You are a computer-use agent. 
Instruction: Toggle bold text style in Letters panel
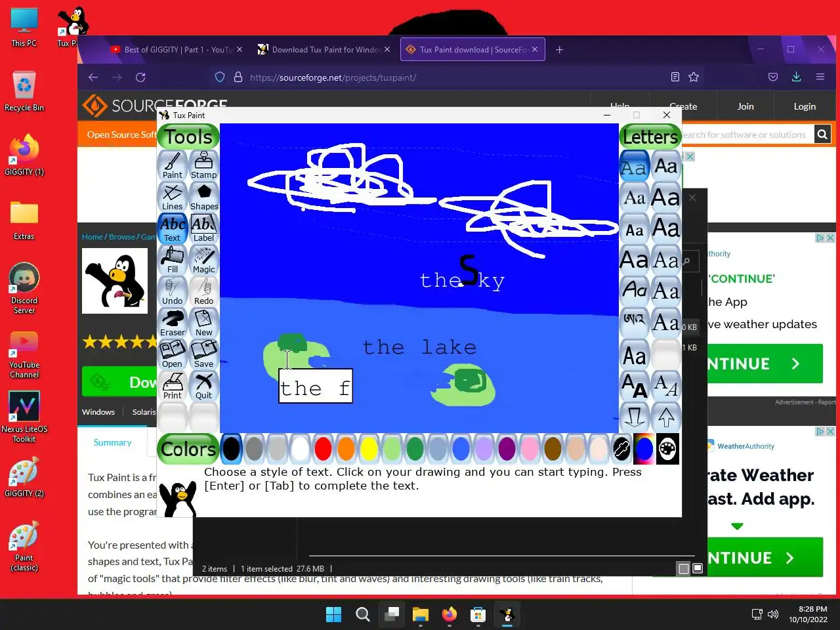coord(635,386)
